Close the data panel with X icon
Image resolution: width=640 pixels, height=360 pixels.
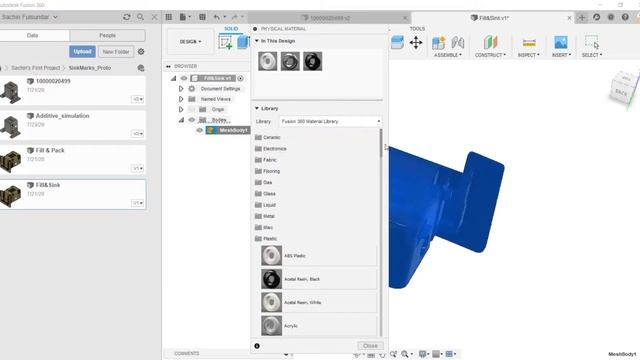point(154,17)
